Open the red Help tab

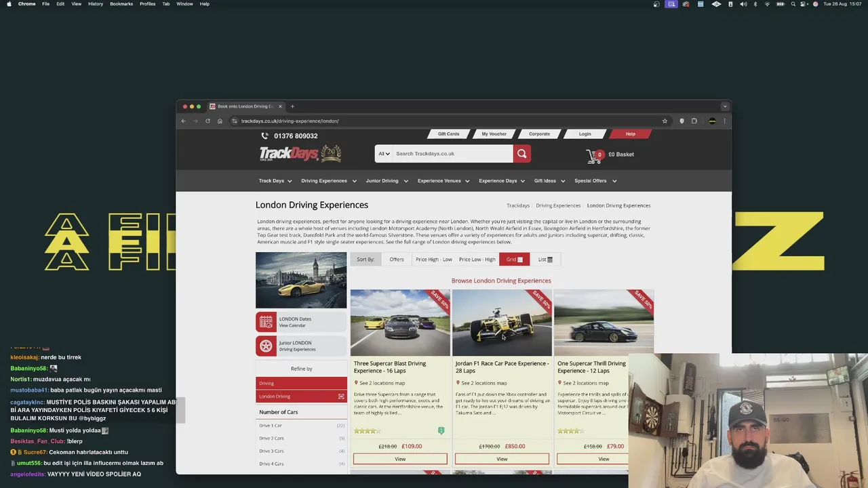pos(630,134)
